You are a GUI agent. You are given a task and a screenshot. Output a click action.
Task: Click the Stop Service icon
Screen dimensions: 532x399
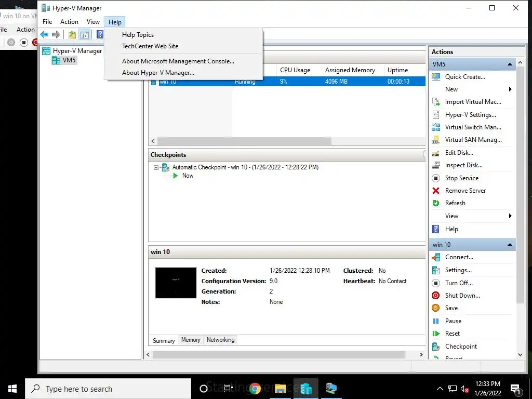[436, 178]
